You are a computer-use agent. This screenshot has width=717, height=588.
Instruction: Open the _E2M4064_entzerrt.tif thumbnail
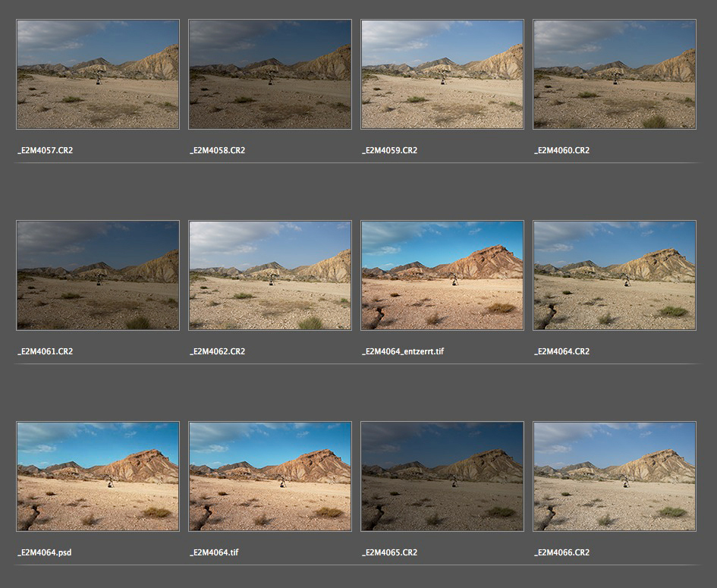[x=442, y=275]
